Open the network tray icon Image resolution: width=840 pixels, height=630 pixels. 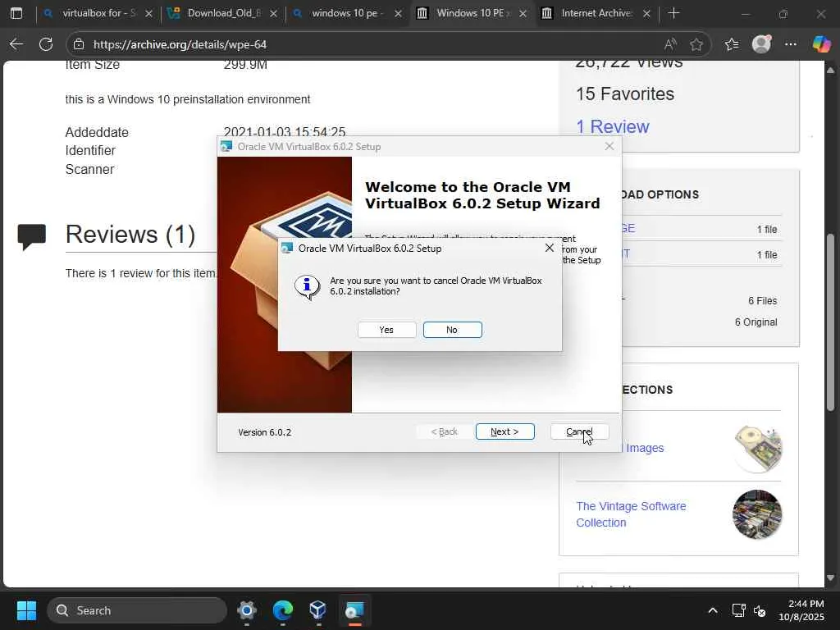tap(739, 610)
